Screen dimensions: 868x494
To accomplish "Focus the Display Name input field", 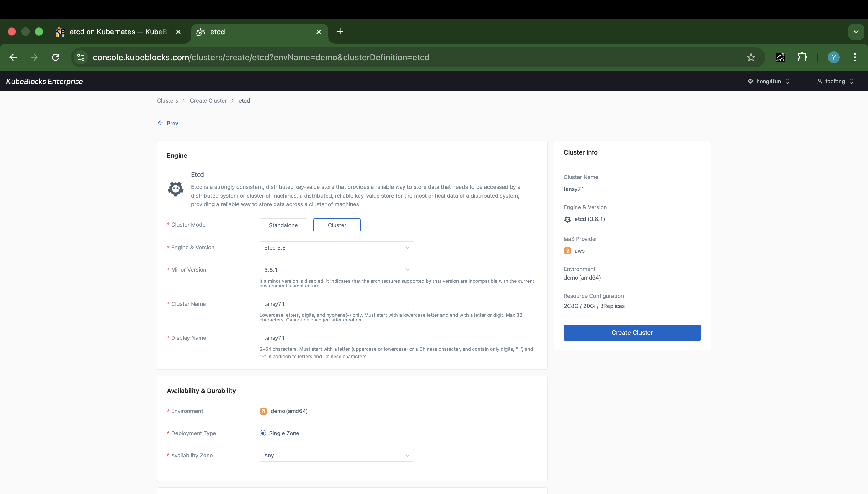I will click(337, 338).
